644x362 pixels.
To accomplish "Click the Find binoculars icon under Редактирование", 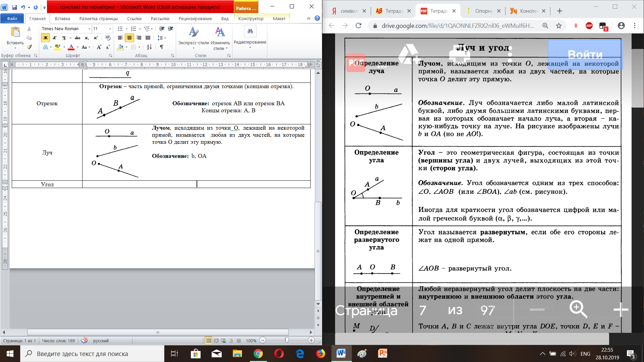I will tap(250, 31).
